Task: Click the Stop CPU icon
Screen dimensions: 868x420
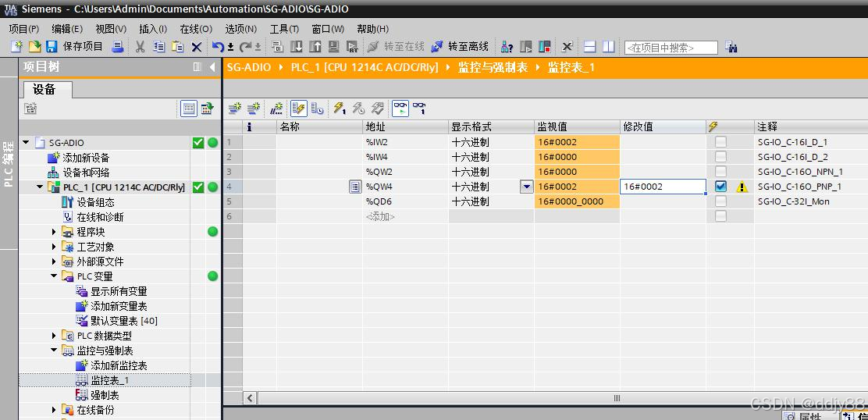Action: point(545,47)
